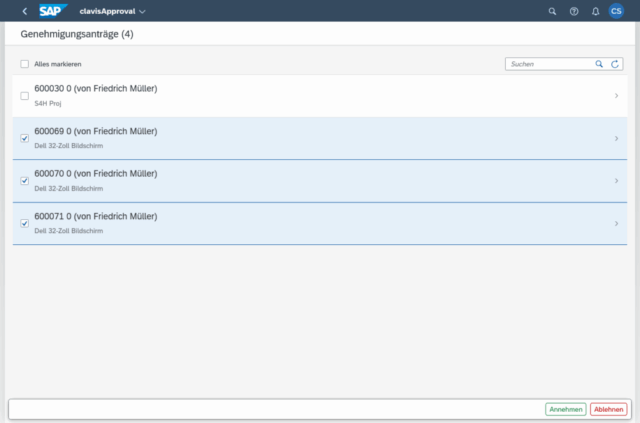Enable the Alles markieren checkbox
The width and height of the screenshot is (640, 423).
click(25, 63)
